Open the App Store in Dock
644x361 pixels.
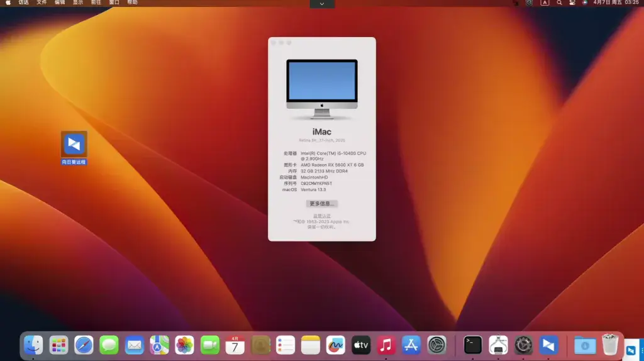pyautogui.click(x=411, y=345)
